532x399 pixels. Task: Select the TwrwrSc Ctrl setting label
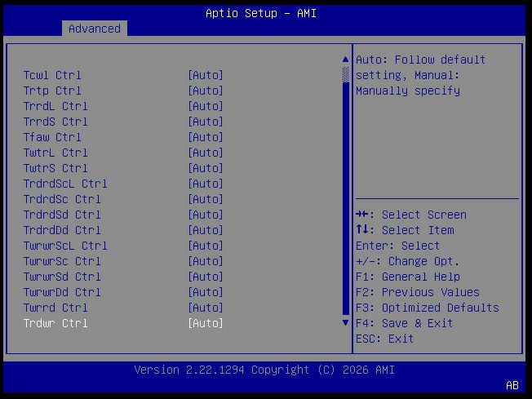[x=62, y=261]
